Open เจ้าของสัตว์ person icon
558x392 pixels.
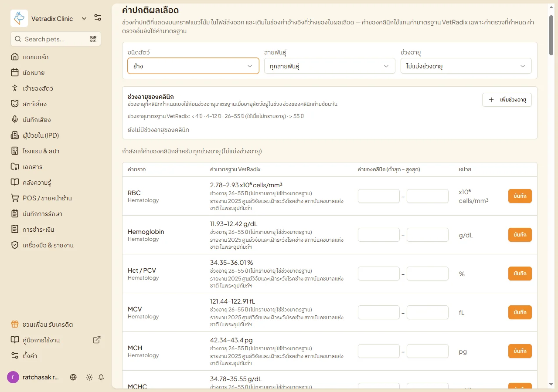[15, 88]
